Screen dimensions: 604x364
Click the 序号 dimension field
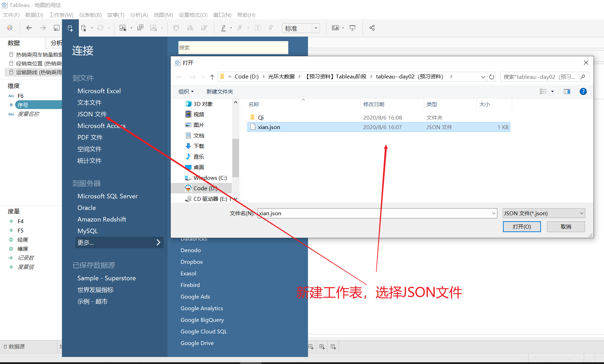[39, 105]
